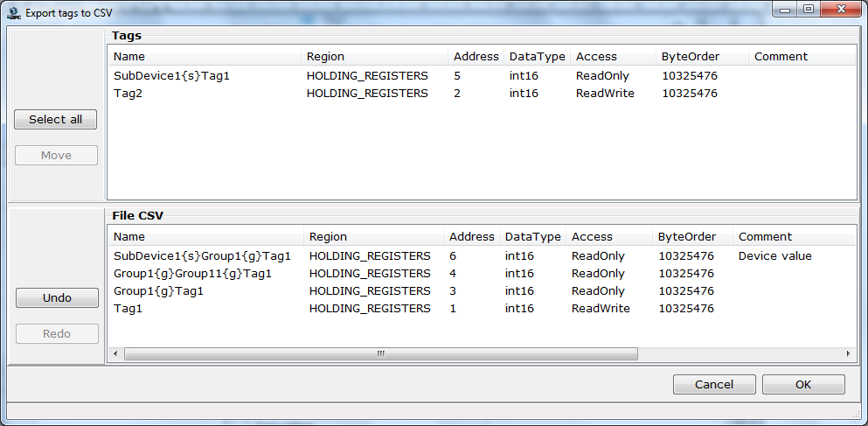Click address 3 cell of Group1{g}Tag1
This screenshot has height=426, width=868.
[453, 291]
